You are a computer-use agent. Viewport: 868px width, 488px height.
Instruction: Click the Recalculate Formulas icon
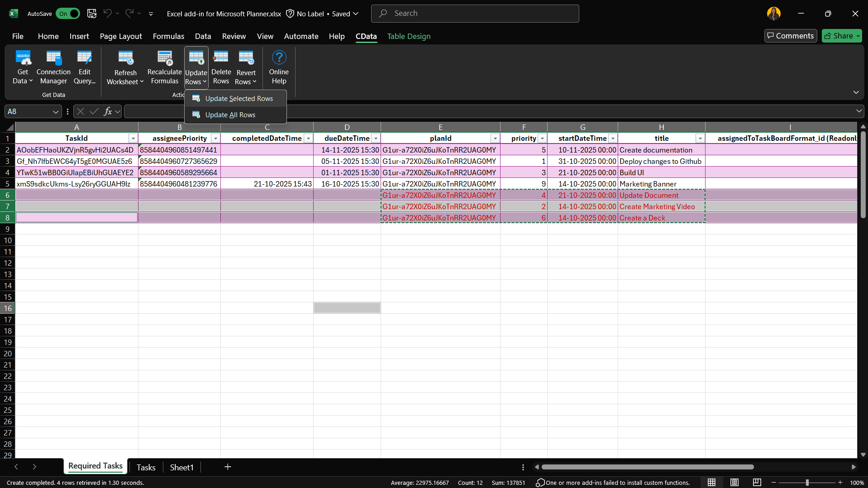(x=164, y=58)
